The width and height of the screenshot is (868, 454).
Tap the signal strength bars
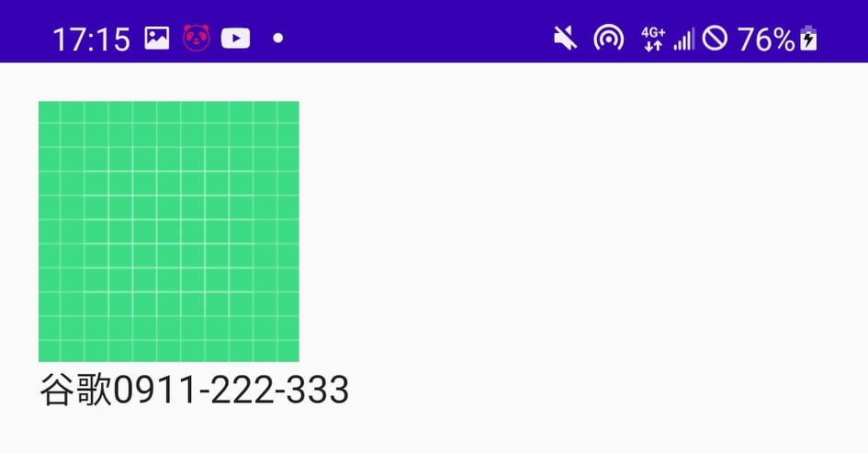click(x=683, y=40)
